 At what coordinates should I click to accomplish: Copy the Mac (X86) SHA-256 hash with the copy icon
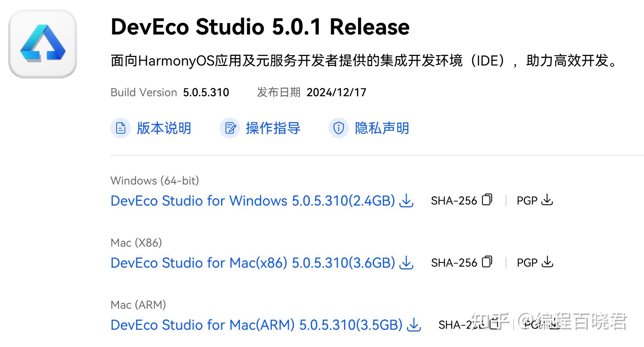point(487,262)
